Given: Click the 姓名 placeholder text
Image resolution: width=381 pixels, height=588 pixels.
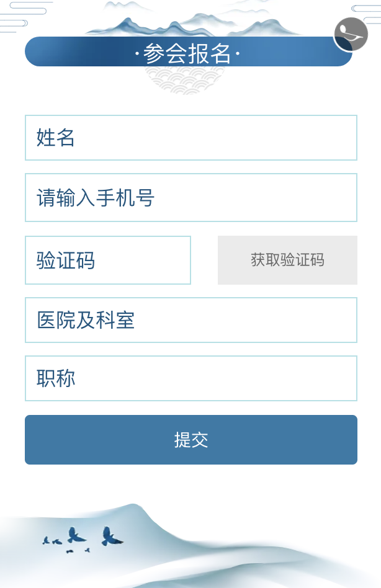Looking at the screenshot, I should click(56, 138).
